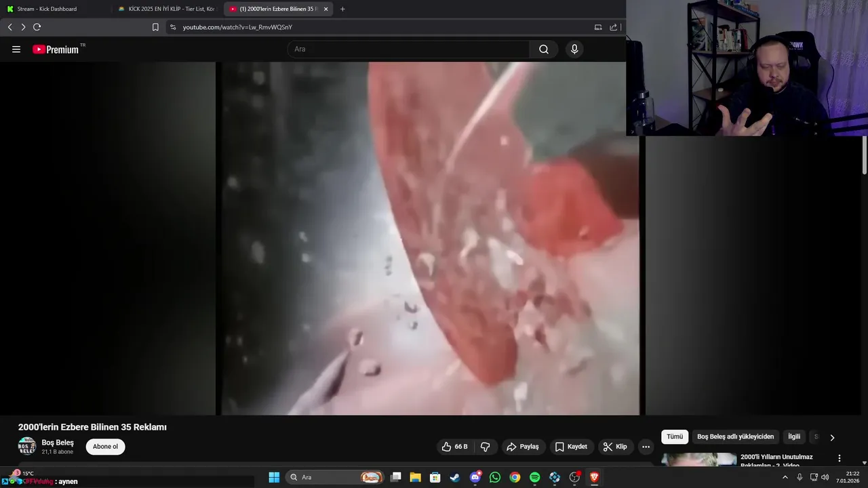Open WhatsApp from the taskbar
Screen dimensions: 868x488
click(495, 477)
